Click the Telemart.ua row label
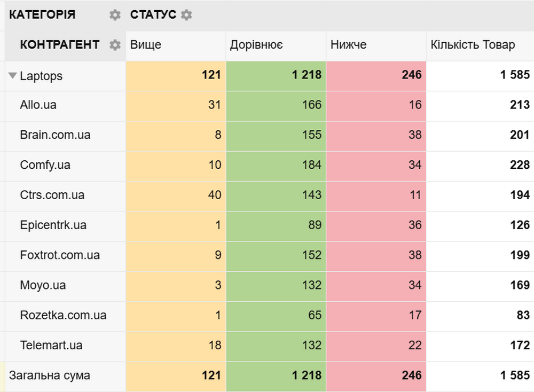The image size is (534, 392). pyautogui.click(x=51, y=345)
